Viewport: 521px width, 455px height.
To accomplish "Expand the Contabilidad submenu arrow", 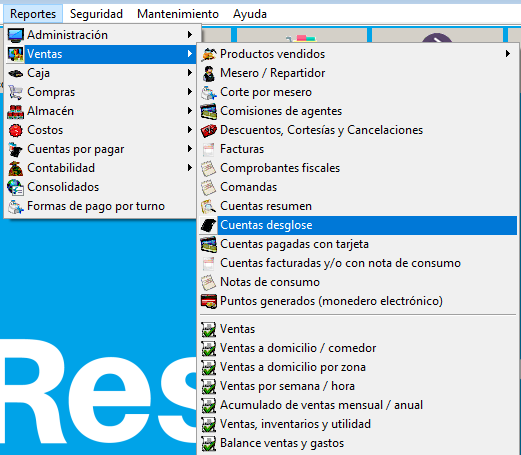I will pos(190,168).
